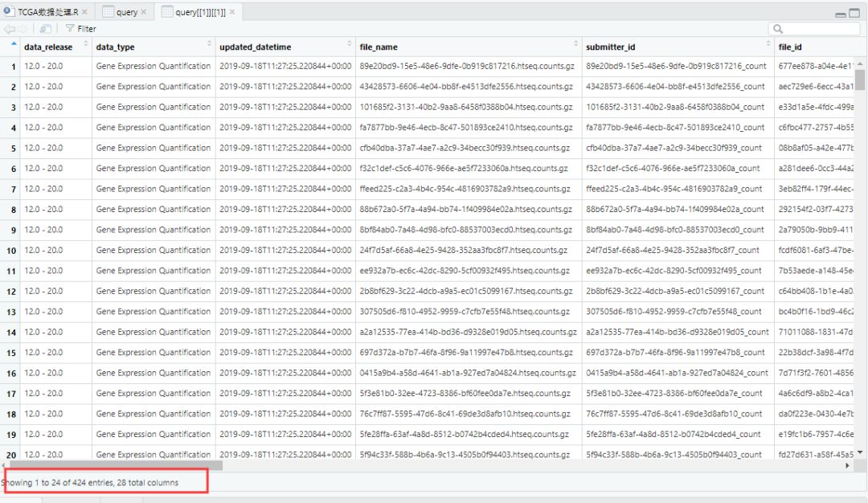Sort by the file_name column header
This screenshot has height=503, width=868.
[469, 47]
